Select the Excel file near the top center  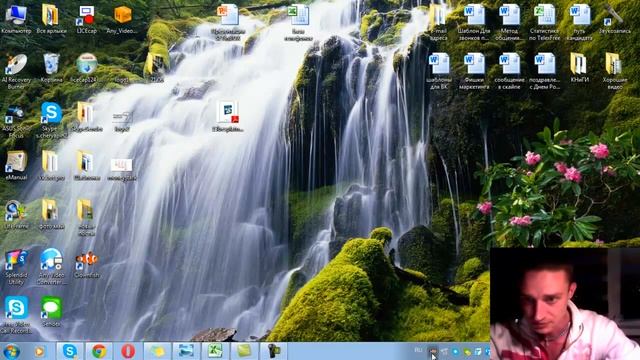[298, 22]
